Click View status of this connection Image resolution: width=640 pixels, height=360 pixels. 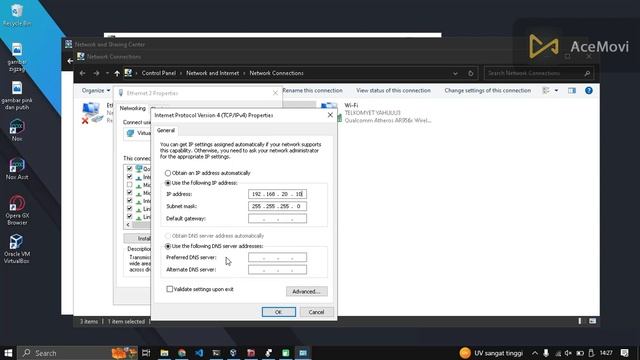tap(393, 91)
